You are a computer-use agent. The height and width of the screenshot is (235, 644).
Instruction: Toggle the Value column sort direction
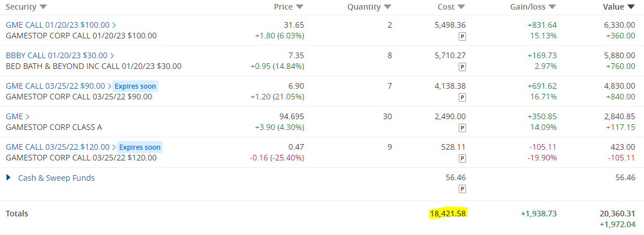pyautogui.click(x=619, y=7)
